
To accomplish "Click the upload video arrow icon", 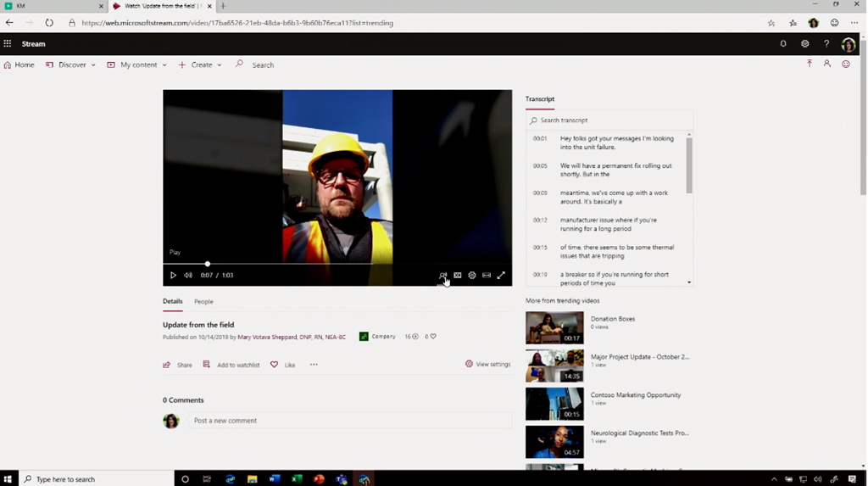I will pyautogui.click(x=810, y=64).
